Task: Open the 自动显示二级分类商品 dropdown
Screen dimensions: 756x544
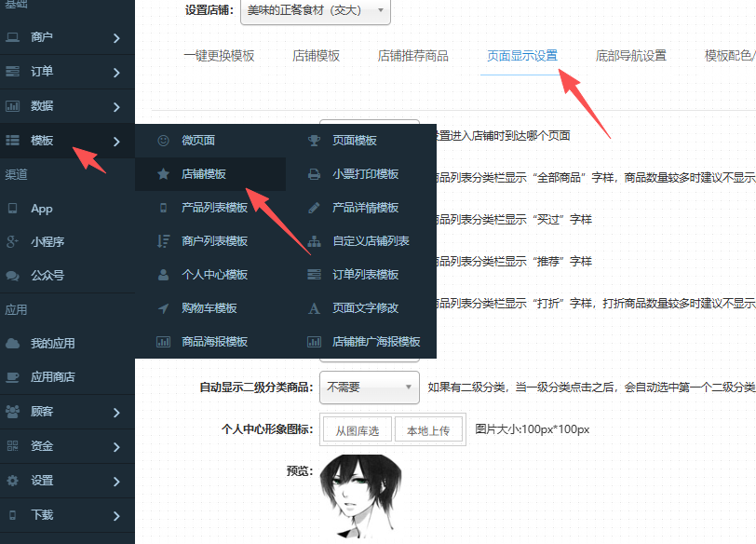Action: [x=369, y=388]
